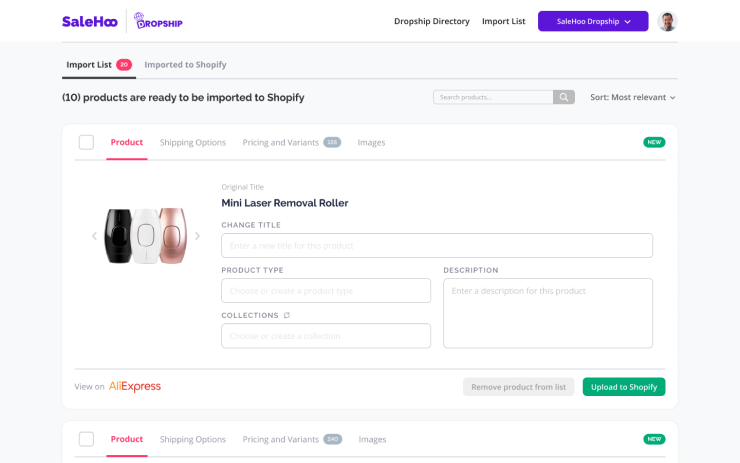740x463 pixels.
Task: Focus the Change Title input field
Action: click(x=437, y=245)
